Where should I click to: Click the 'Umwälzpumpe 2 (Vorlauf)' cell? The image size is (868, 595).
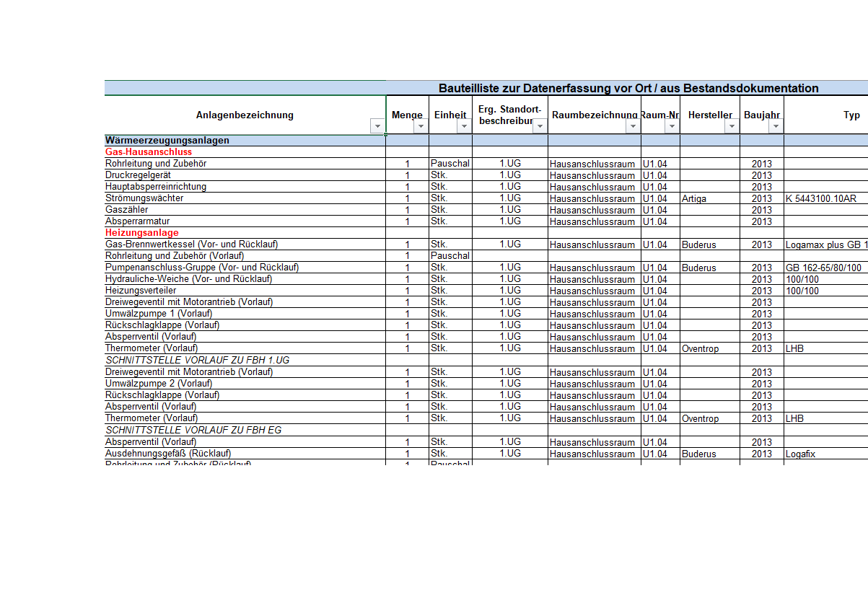click(x=245, y=384)
